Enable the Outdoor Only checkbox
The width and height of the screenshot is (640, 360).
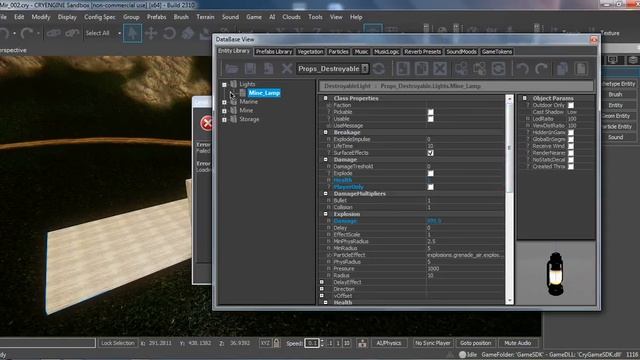coord(571,105)
